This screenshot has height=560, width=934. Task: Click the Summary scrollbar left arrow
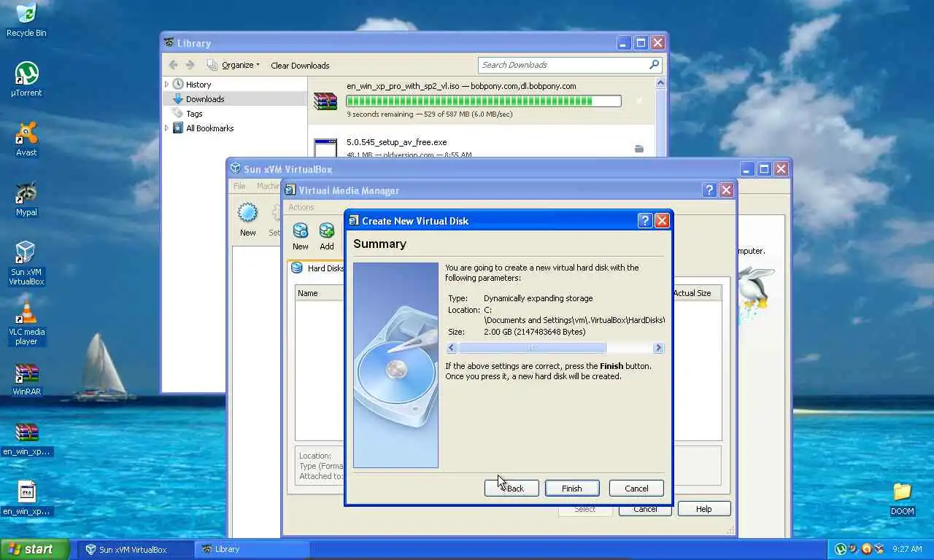(451, 348)
